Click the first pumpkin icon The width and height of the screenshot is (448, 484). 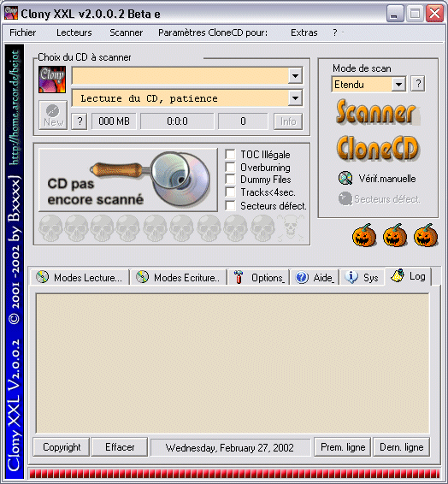click(364, 235)
